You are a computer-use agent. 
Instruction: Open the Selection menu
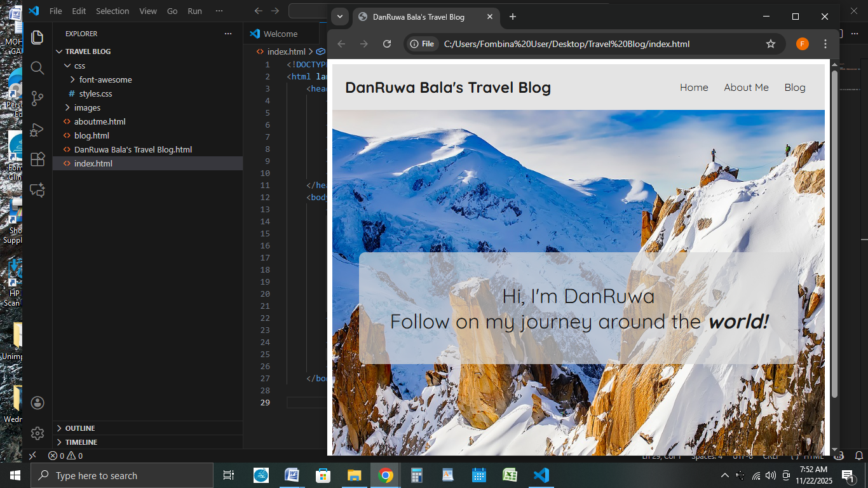click(x=112, y=11)
